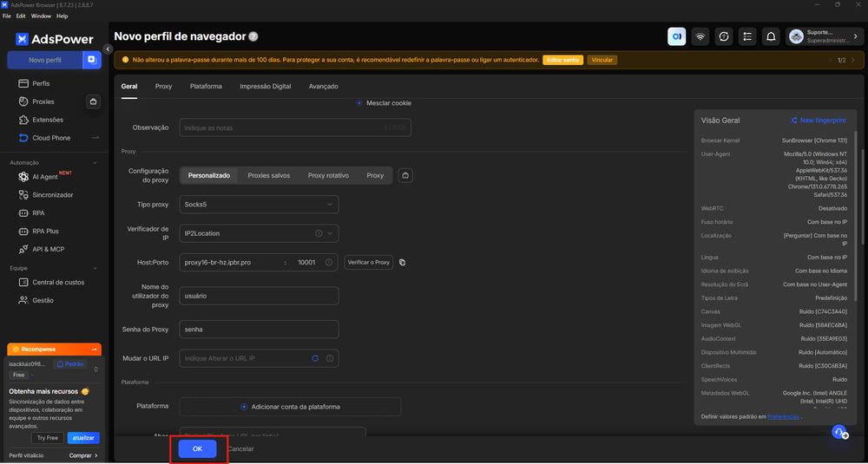Switch to the Geral tab
The height and width of the screenshot is (464, 868).
pyautogui.click(x=129, y=87)
